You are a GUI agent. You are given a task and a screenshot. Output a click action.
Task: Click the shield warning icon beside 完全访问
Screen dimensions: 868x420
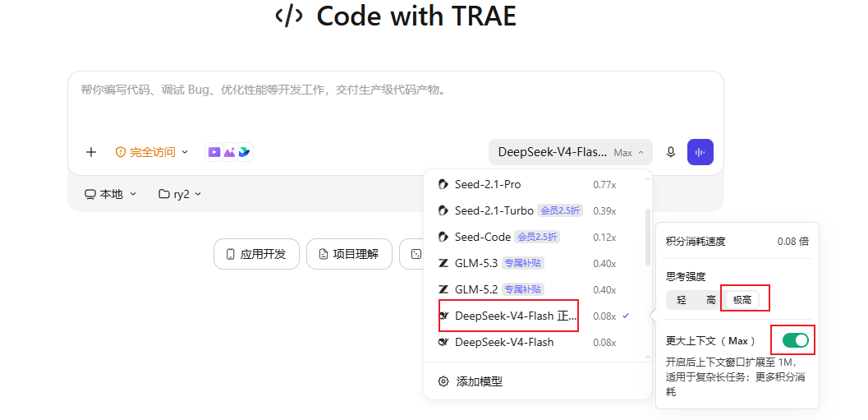point(120,152)
